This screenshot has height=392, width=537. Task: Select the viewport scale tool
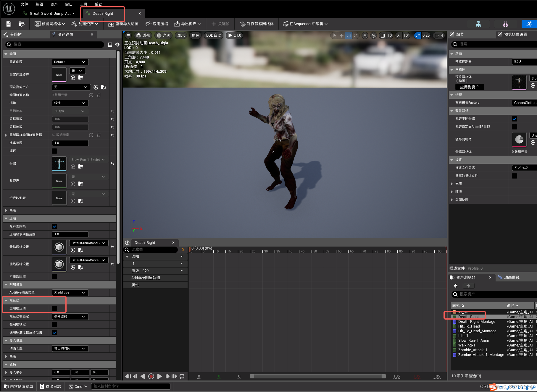click(356, 35)
